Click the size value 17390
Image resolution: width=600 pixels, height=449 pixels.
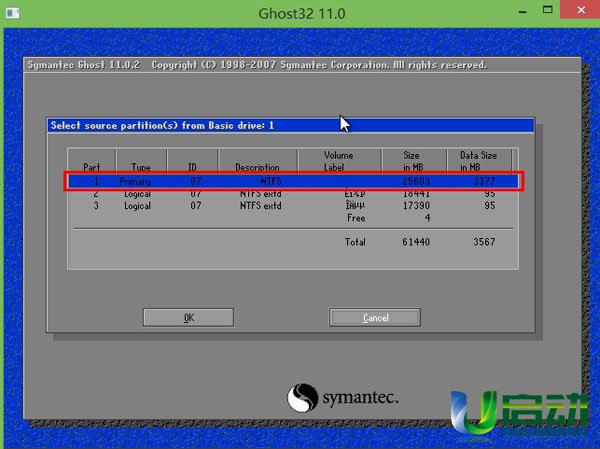(416, 206)
